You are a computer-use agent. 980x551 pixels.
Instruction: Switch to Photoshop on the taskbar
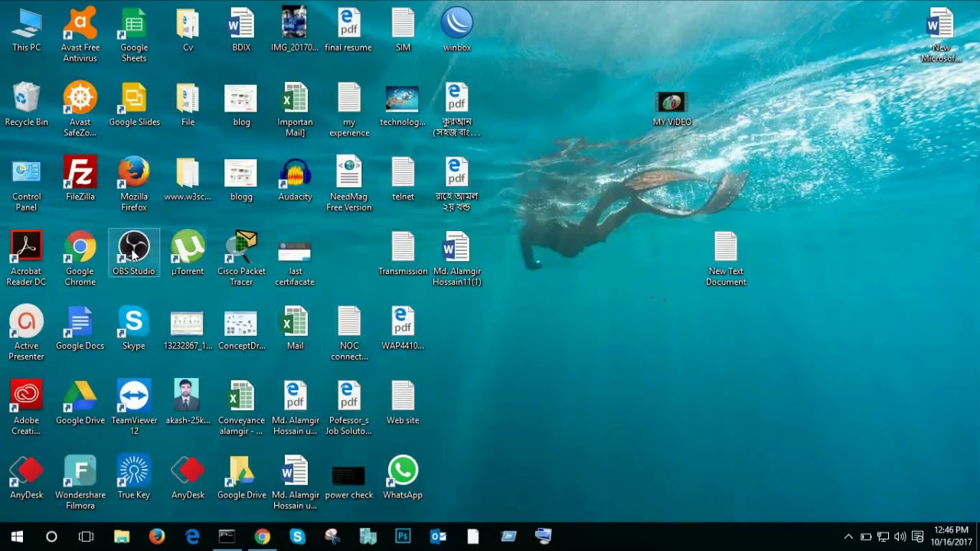tap(403, 536)
